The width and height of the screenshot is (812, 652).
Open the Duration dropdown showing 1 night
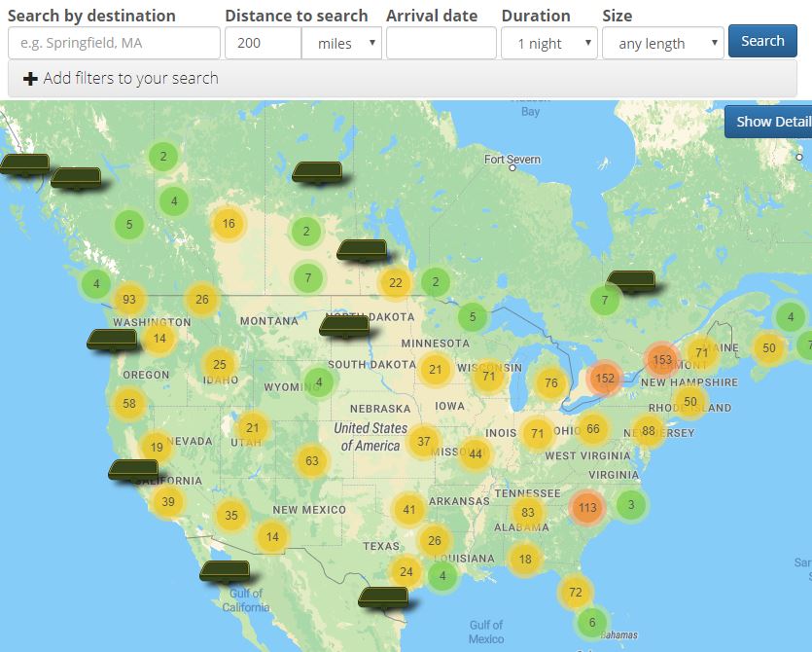tap(548, 43)
